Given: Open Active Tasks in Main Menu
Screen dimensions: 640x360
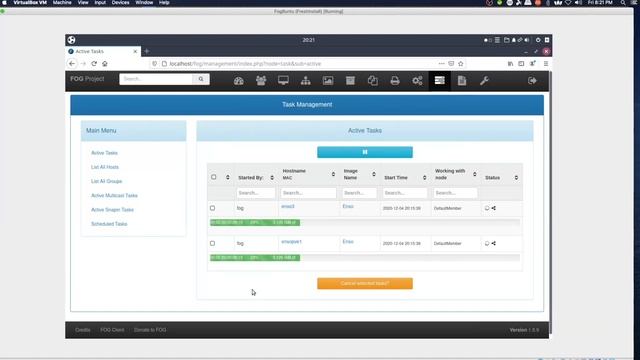Looking at the screenshot, I should click(104, 153).
